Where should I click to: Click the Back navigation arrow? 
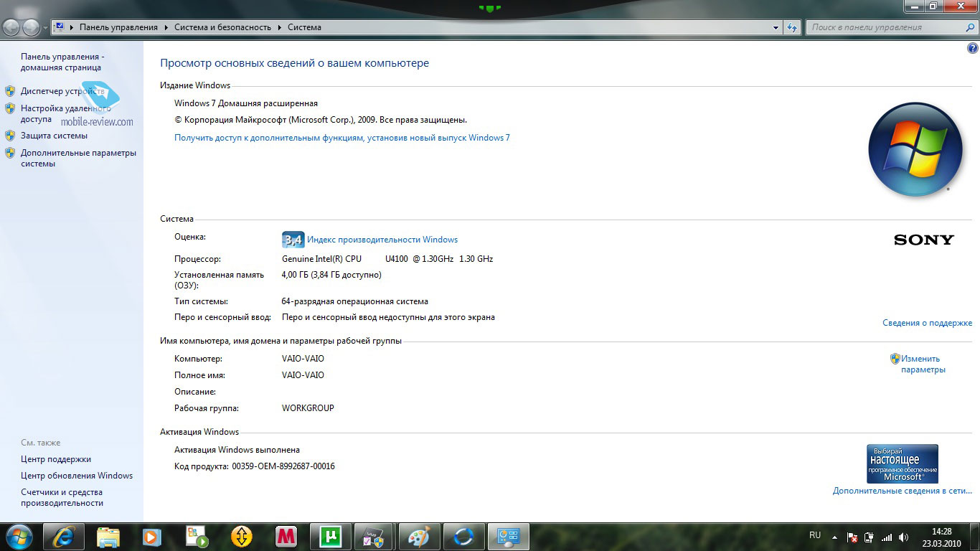11,27
